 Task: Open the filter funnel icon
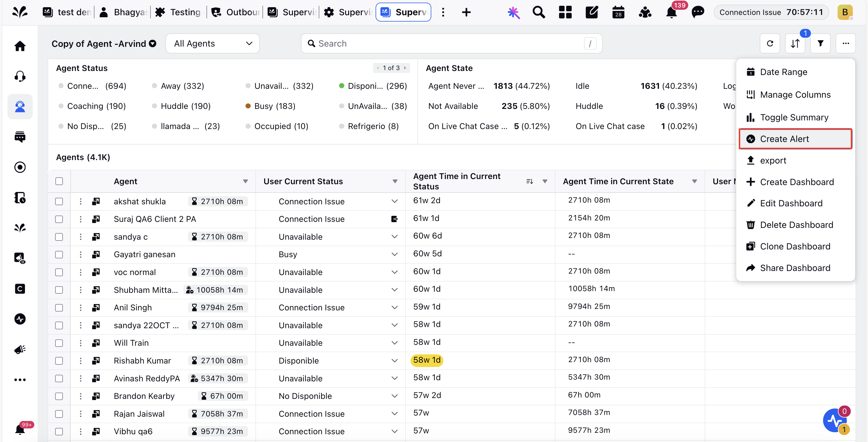coord(821,43)
